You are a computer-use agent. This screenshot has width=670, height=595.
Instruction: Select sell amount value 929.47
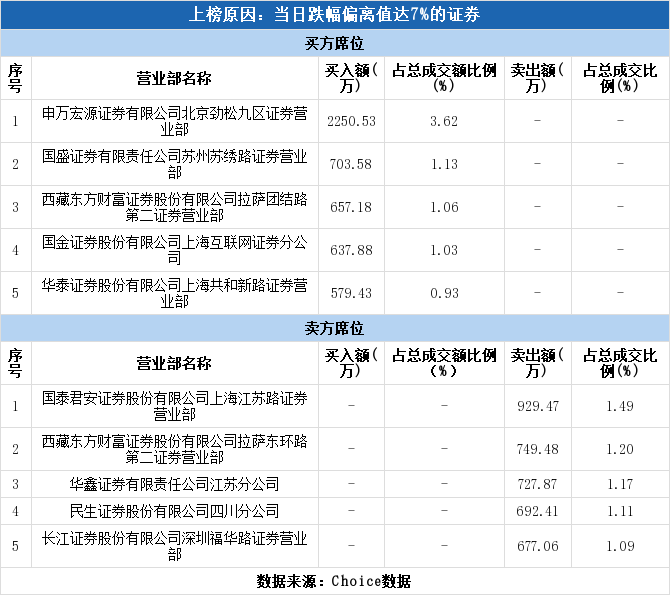pyautogui.click(x=538, y=406)
